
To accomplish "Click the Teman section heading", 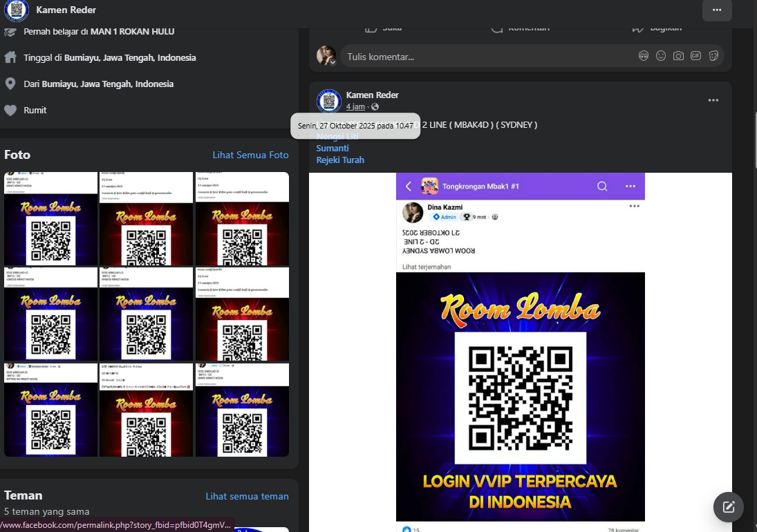I will 24,495.
